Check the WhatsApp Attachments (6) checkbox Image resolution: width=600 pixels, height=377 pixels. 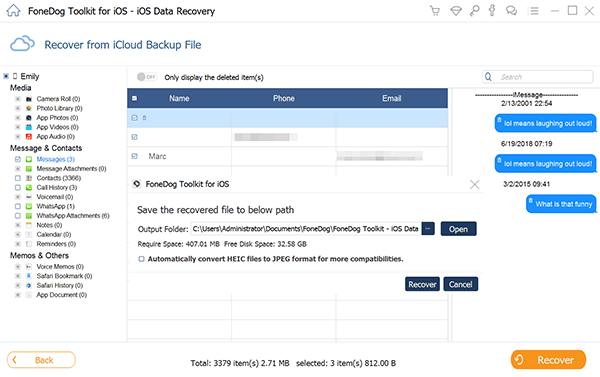coord(18,215)
